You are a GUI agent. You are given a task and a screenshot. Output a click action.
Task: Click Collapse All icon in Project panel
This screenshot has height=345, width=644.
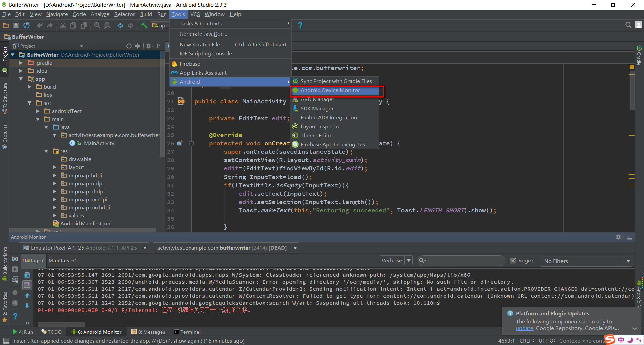pos(138,46)
